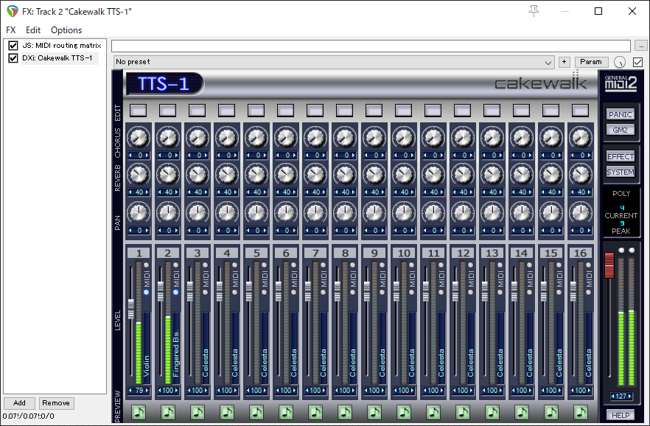The height and width of the screenshot is (426, 650).
Task: Click the REAPER icon in the title bar
Action: (x=12, y=11)
